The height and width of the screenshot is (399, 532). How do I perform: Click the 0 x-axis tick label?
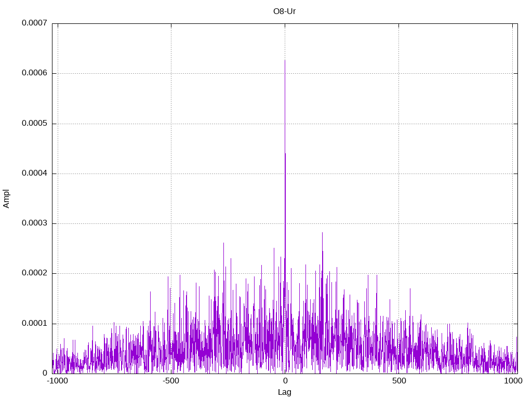pos(285,381)
